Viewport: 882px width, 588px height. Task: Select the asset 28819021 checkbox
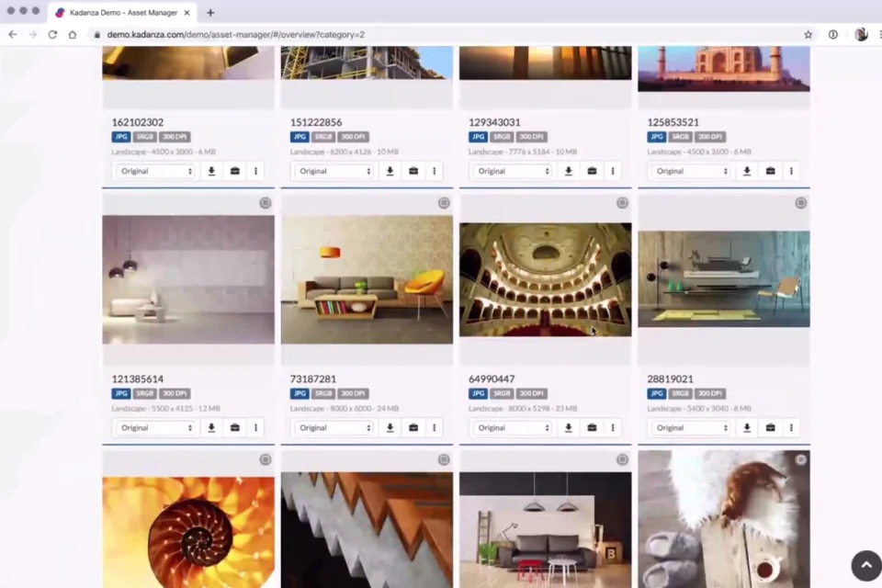[x=801, y=203]
